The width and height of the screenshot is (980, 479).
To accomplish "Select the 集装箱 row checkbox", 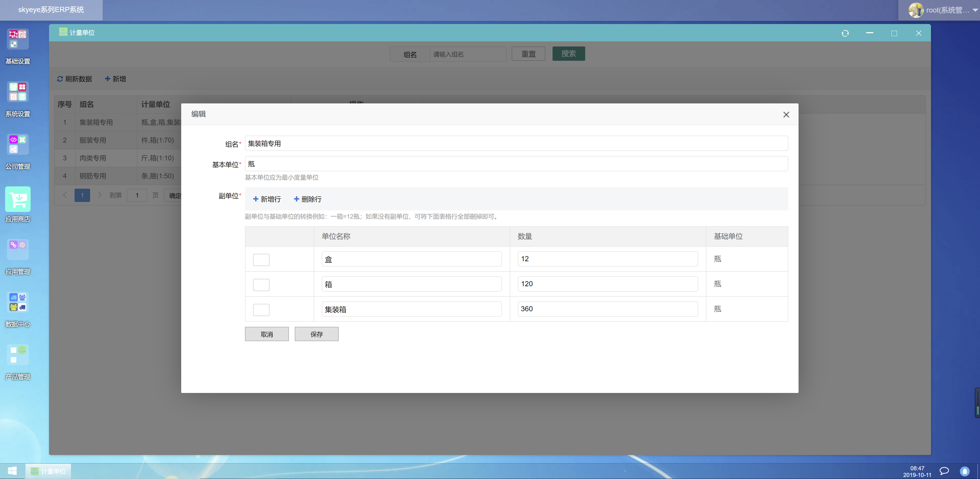I will point(261,309).
